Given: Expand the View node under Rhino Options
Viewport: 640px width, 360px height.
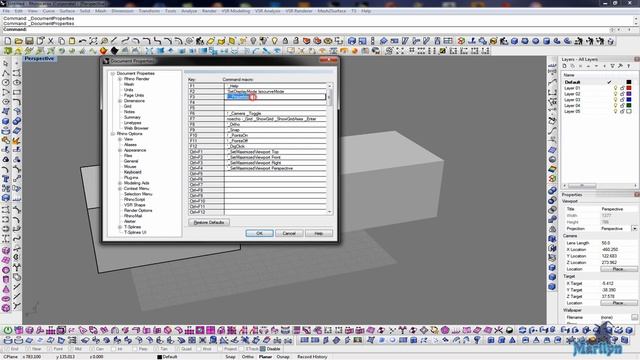Looking at the screenshot, I should coord(120,139).
